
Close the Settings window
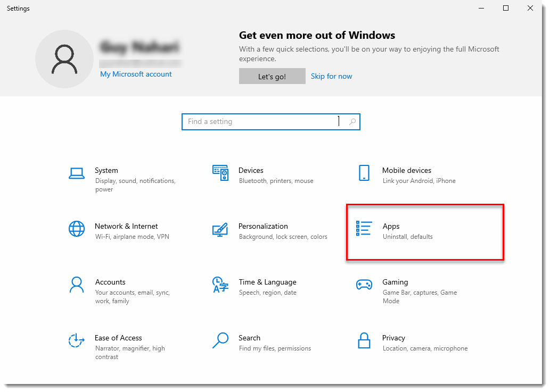[530, 8]
